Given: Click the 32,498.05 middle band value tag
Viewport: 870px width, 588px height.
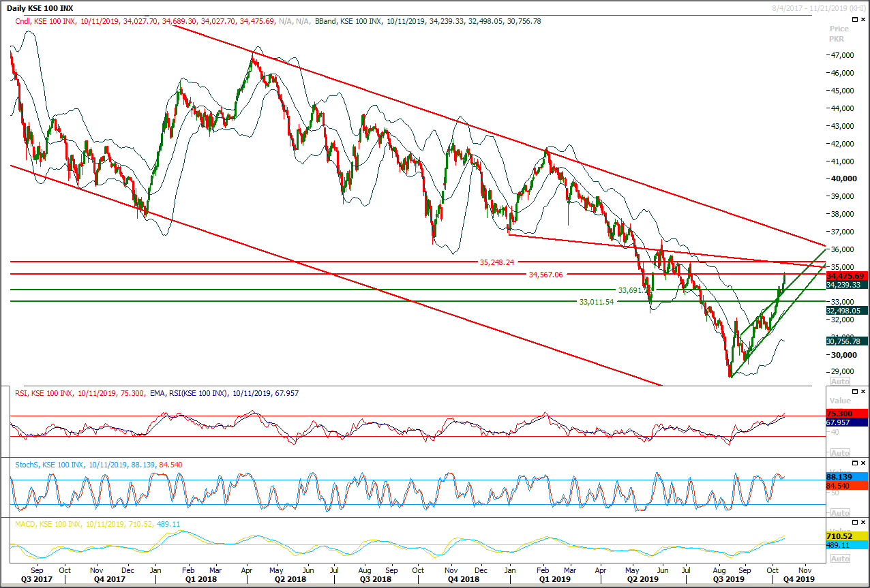Looking at the screenshot, I should click(846, 310).
